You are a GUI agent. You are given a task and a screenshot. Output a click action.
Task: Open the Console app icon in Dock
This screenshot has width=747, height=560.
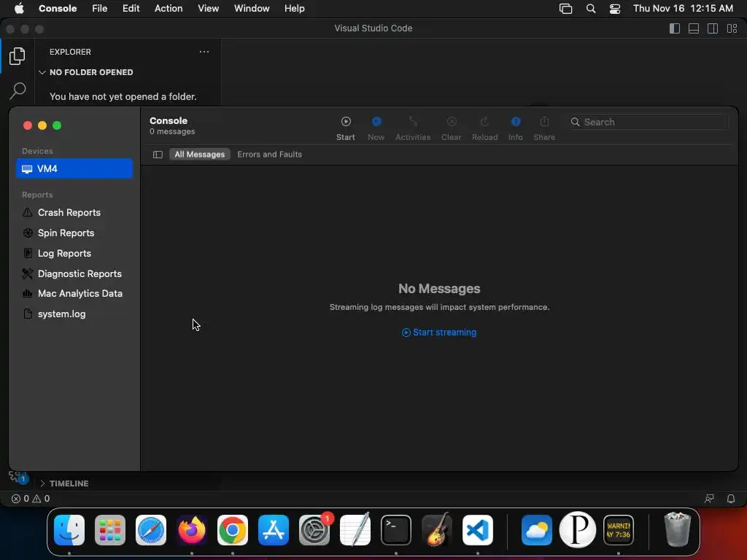[619, 530]
